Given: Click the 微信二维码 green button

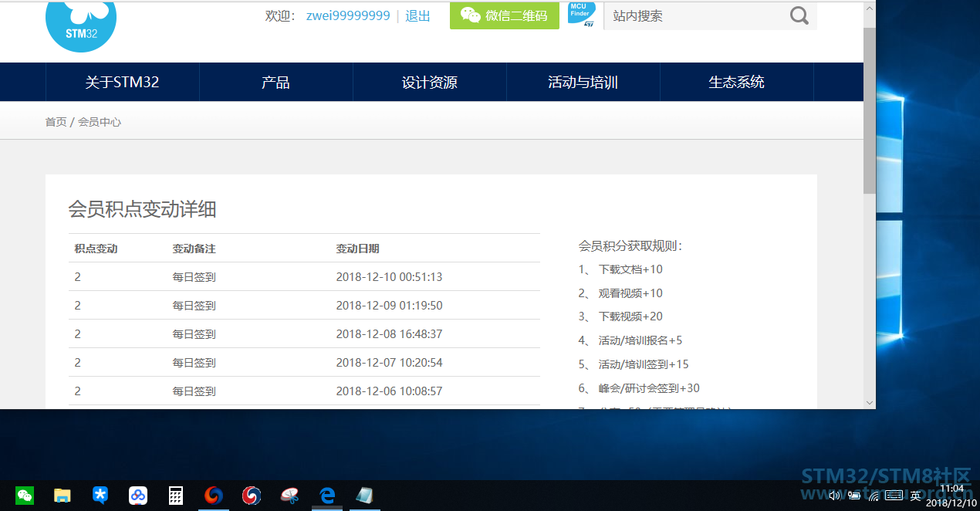Looking at the screenshot, I should point(505,15).
